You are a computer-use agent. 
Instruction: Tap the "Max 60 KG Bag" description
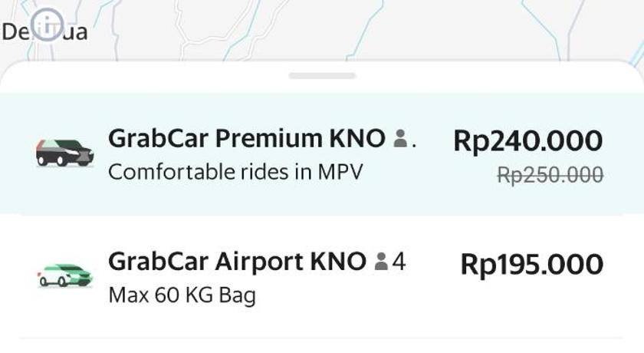pyautogui.click(x=182, y=295)
